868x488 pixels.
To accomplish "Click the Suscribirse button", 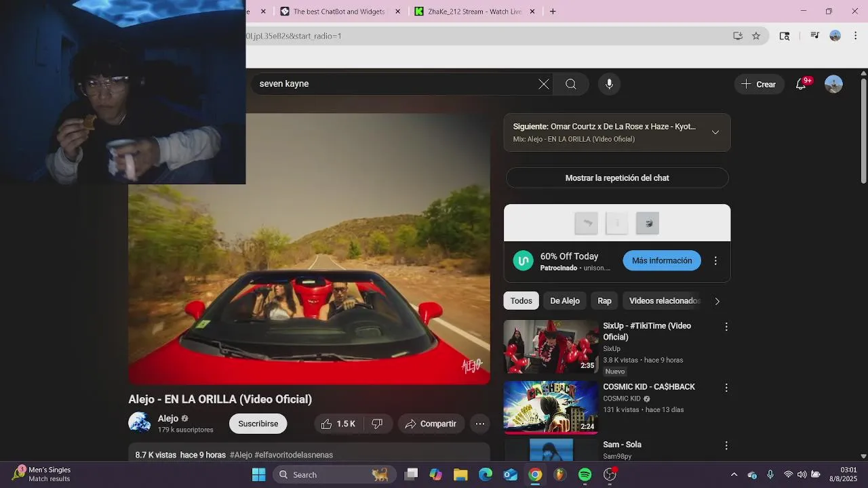I will [x=258, y=424].
